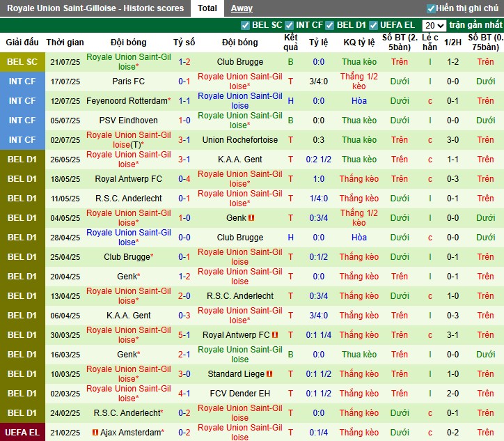Screen dimensions: 504x441
Task: Select UEFA EL league cell on 21/02/25 row
Action: coord(22,433)
